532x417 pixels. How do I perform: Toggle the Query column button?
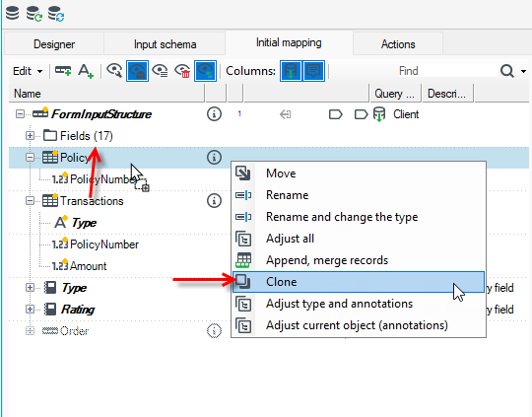click(x=291, y=71)
